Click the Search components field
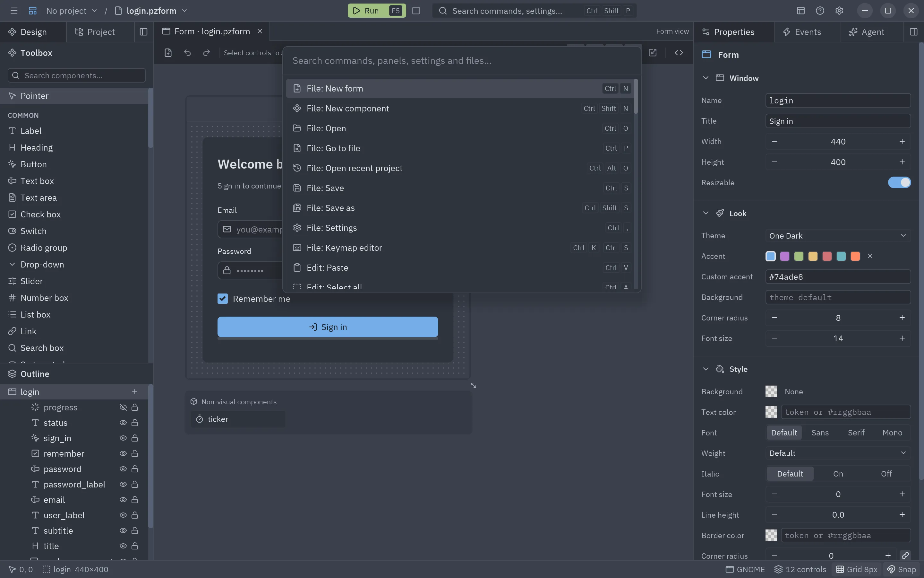The height and width of the screenshot is (578, 924). (76, 75)
